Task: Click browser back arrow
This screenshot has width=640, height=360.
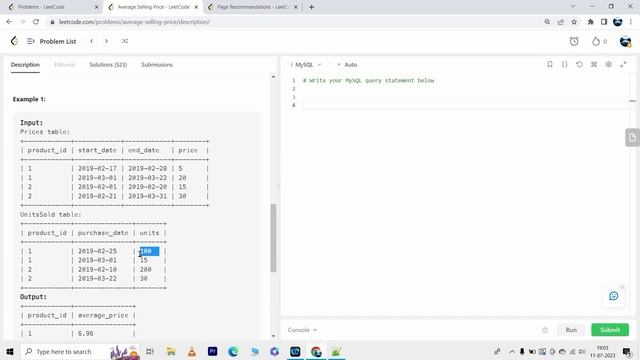Action: click(x=9, y=22)
